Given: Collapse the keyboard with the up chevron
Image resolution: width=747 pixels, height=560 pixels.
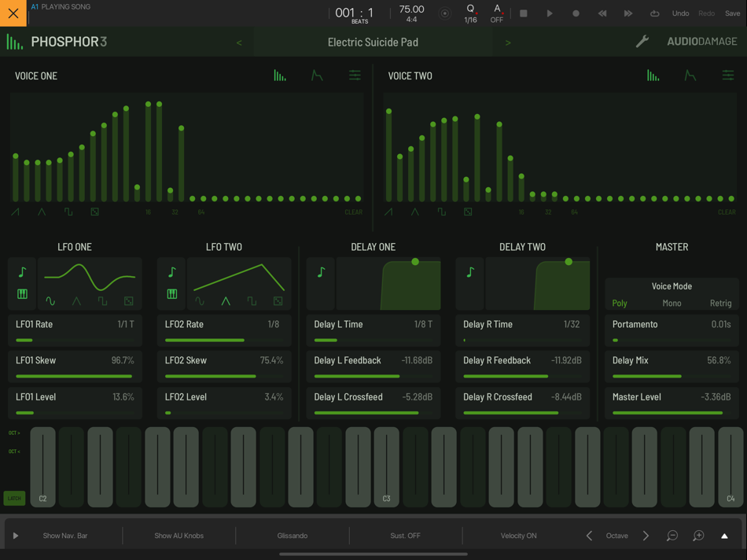Looking at the screenshot, I should point(724,536).
